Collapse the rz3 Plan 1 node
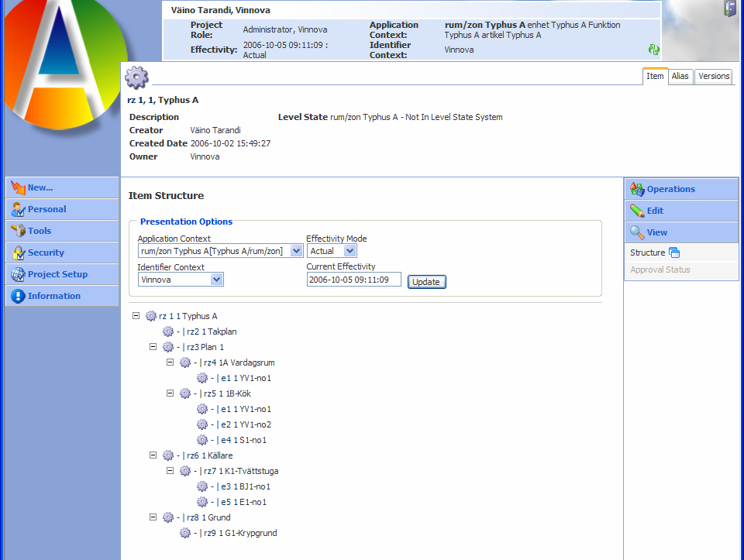The height and width of the screenshot is (560, 744). point(153,347)
